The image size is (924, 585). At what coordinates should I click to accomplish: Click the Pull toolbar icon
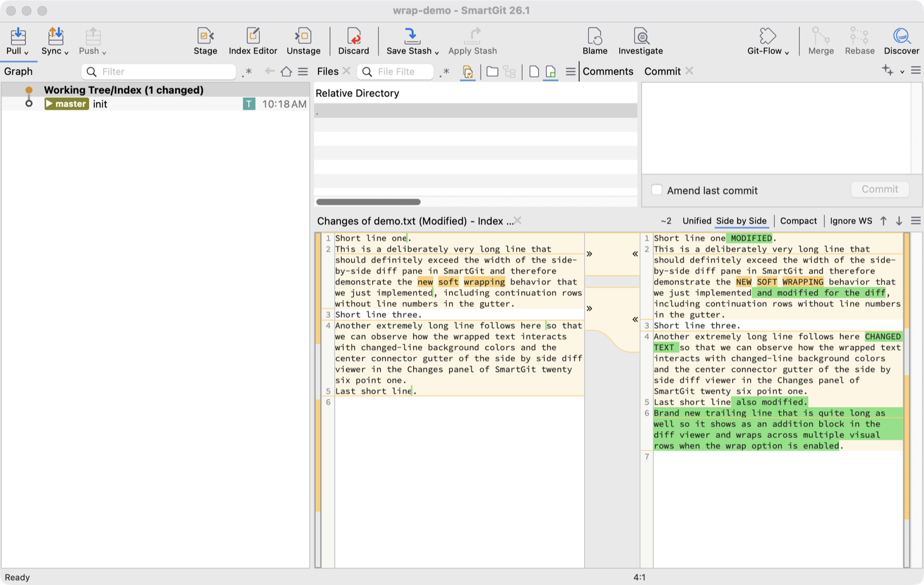click(x=18, y=36)
